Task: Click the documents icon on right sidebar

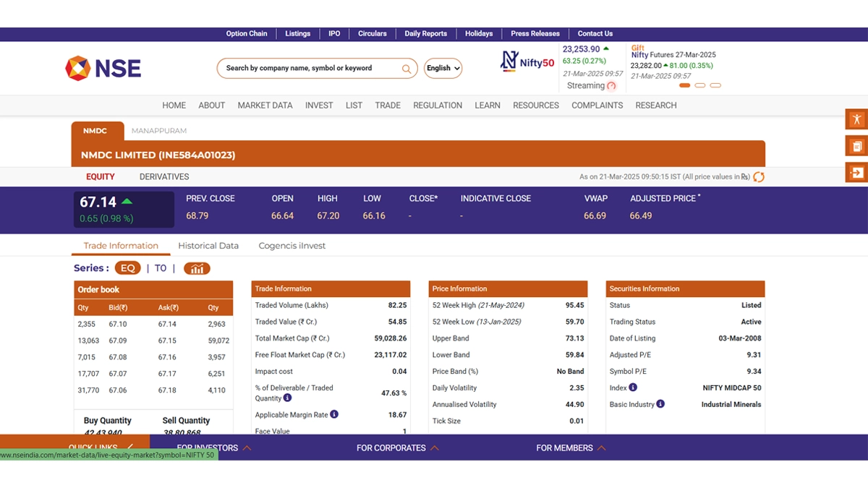Action: [x=856, y=146]
